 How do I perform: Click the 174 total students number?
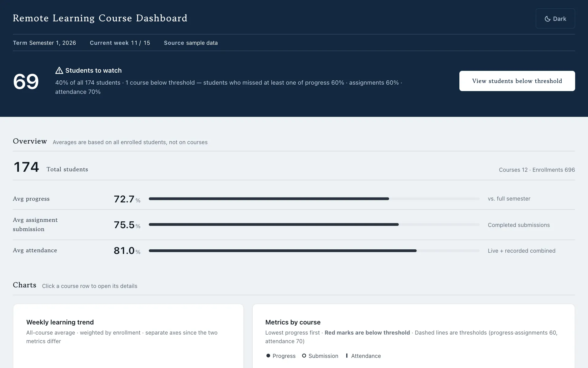[x=26, y=167]
